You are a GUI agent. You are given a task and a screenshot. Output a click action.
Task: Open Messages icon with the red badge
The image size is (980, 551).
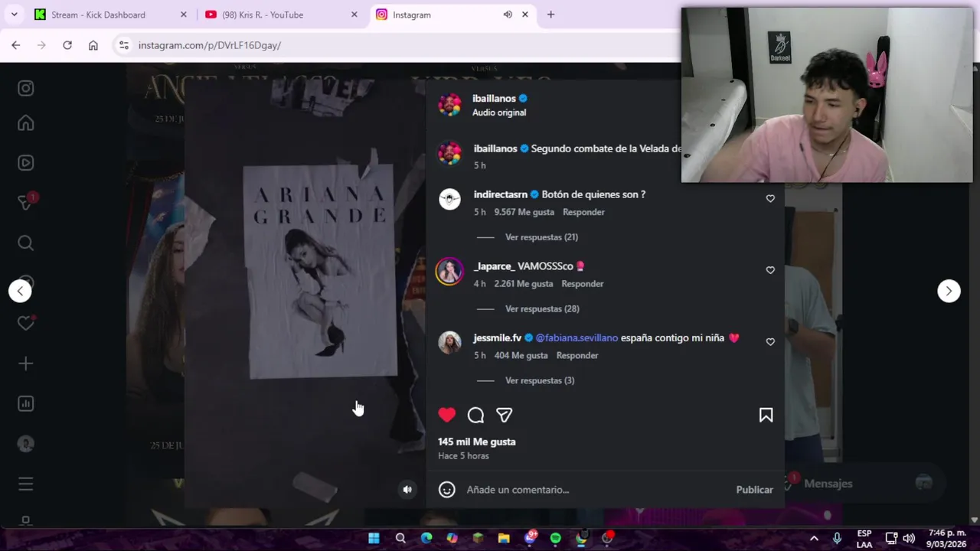[x=26, y=202]
